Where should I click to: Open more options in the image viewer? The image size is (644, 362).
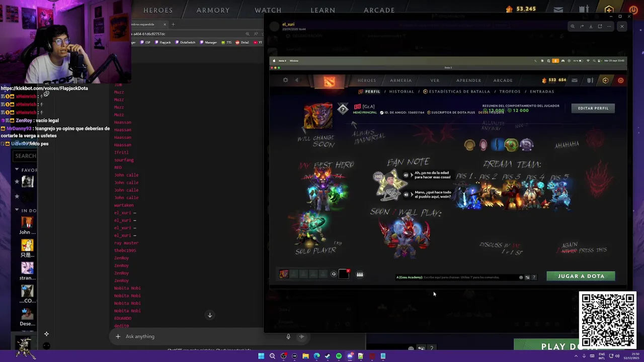(609, 26)
